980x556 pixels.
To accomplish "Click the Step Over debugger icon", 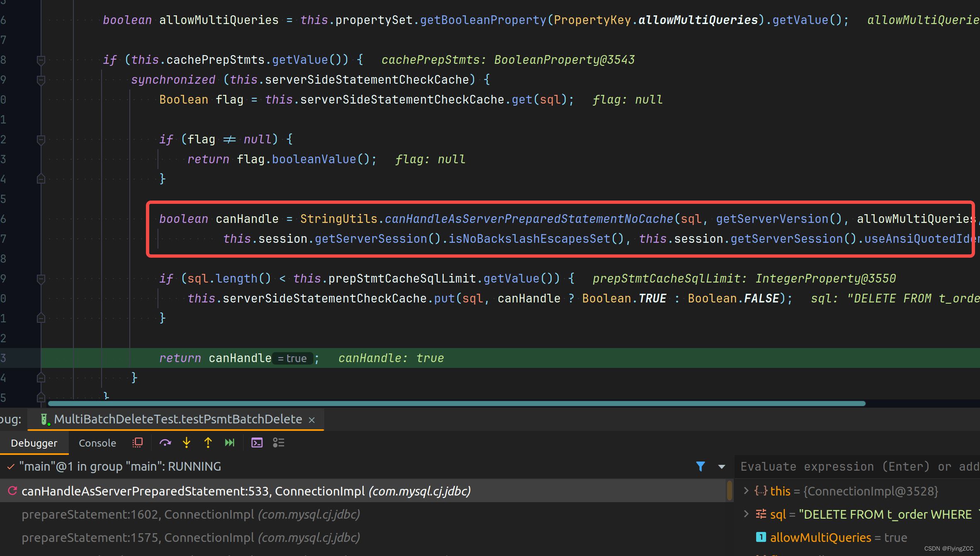I will 165,443.
